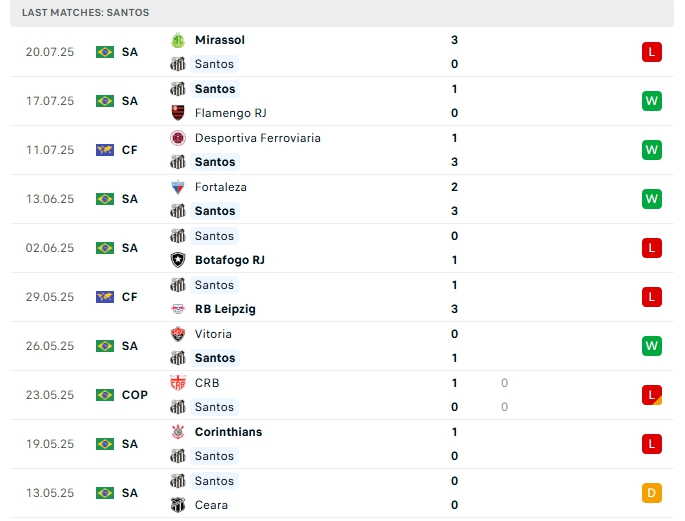
Task: Click the Ceara club crest
Action: click(178, 505)
